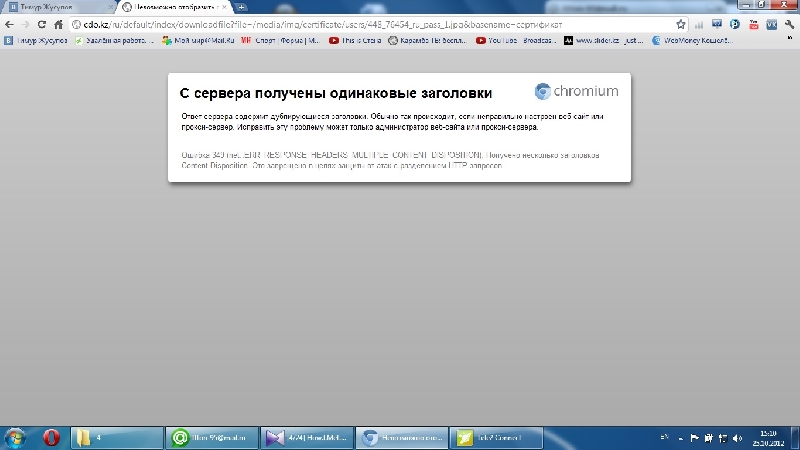Screen dimensions: 800x450
Task: Open the YouTube - Broadcast bookmark
Action: pyautogui.click(x=514, y=41)
